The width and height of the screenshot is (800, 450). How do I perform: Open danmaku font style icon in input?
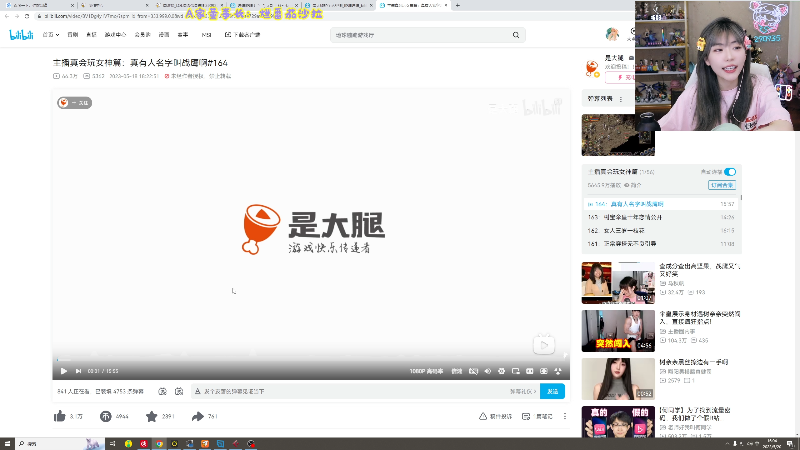click(x=197, y=391)
